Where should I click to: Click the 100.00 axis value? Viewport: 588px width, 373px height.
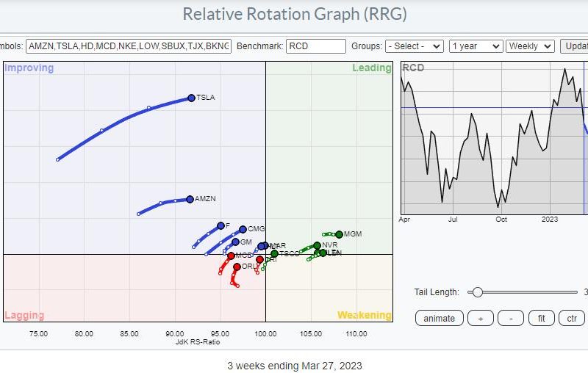click(x=265, y=333)
